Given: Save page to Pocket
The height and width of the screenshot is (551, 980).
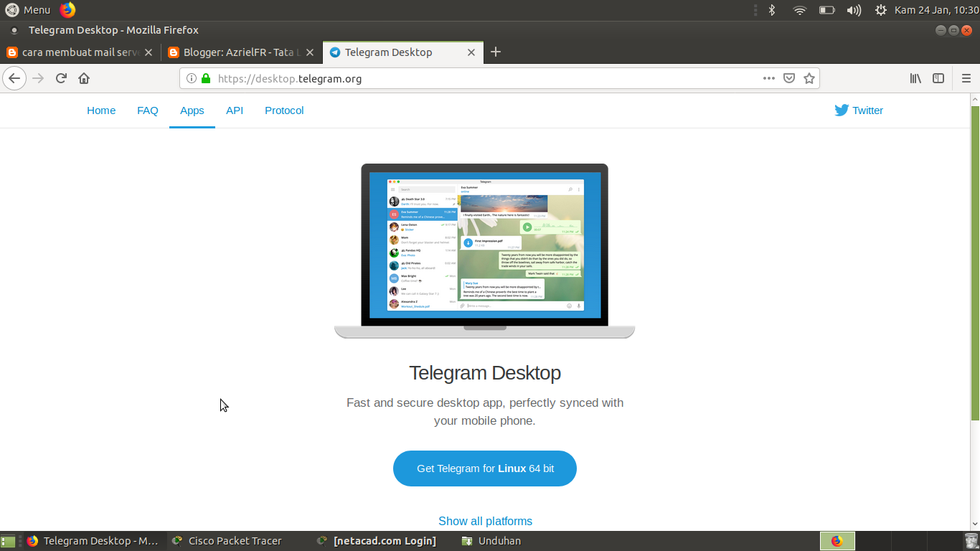Looking at the screenshot, I should click(x=789, y=78).
